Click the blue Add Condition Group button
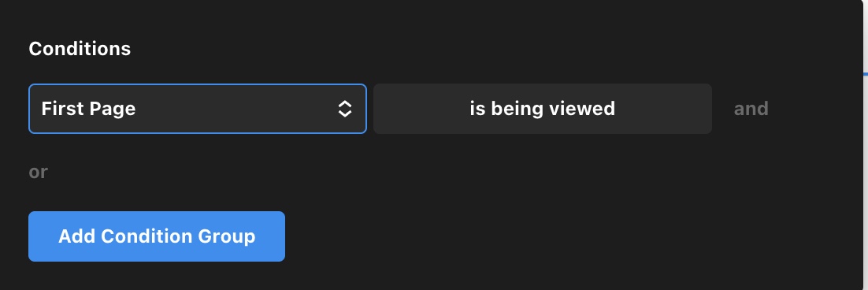 (x=157, y=236)
